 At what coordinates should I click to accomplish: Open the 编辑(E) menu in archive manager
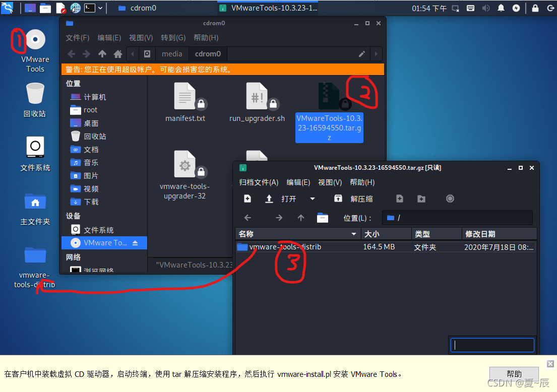[298, 182]
